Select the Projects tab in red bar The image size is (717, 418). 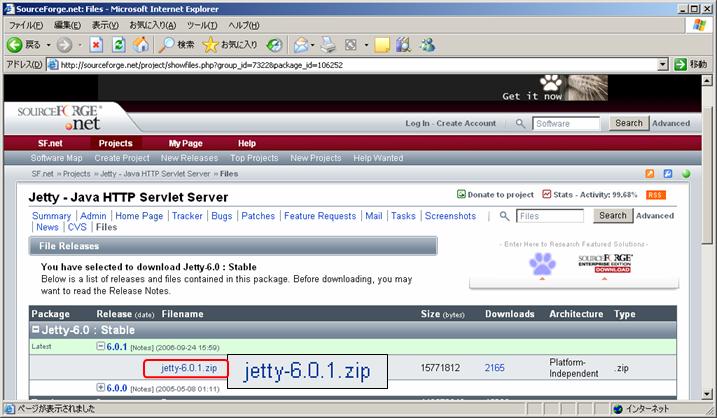click(x=115, y=143)
